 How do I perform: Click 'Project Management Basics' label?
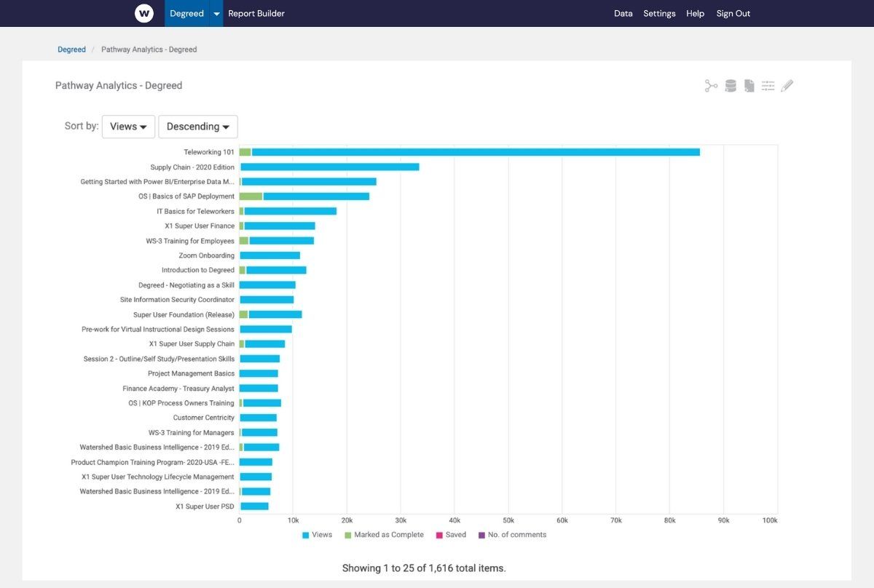click(192, 373)
